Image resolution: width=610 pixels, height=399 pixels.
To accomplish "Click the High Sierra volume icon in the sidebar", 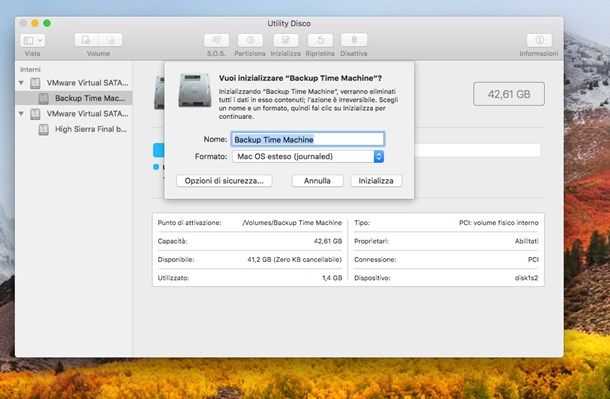I will tap(44, 129).
